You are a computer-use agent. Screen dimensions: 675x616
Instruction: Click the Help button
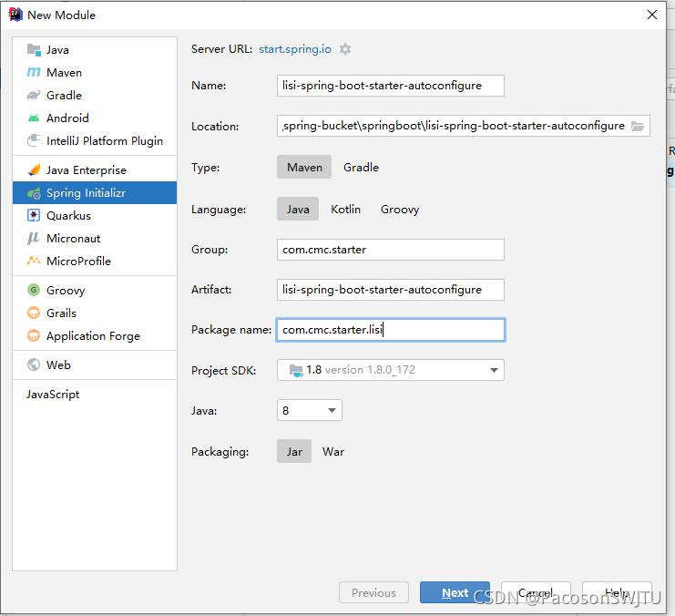pyautogui.click(x=617, y=592)
